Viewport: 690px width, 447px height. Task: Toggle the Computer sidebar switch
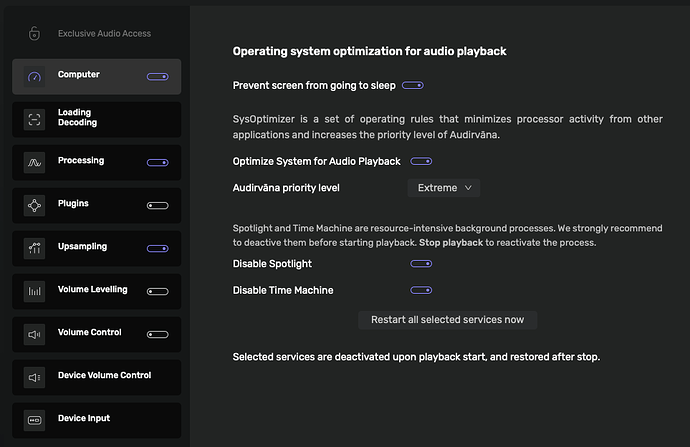[x=158, y=77]
